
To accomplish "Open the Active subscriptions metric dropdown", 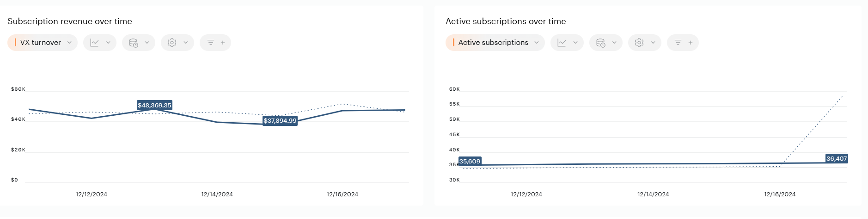I will point(495,43).
